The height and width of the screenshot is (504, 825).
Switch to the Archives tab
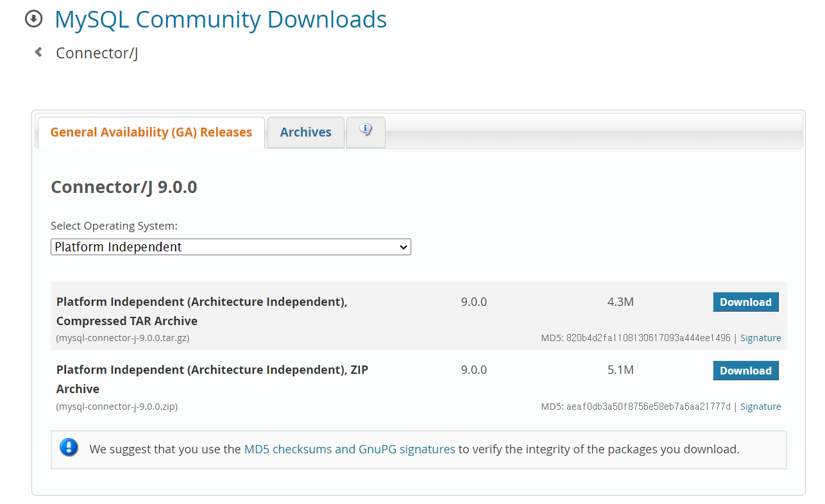tap(306, 132)
